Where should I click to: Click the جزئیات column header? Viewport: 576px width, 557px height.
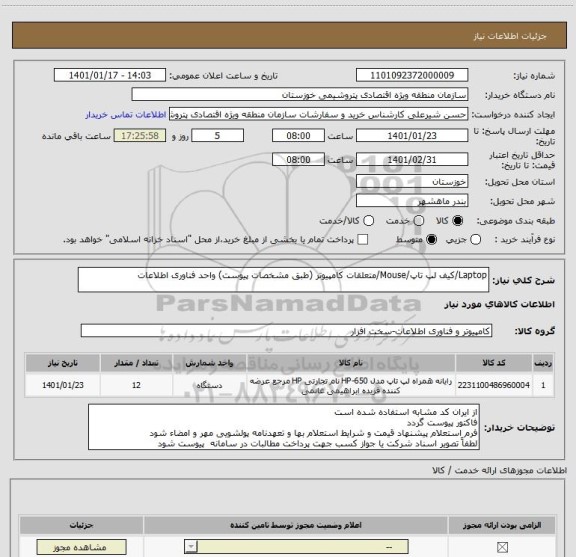(x=82, y=525)
